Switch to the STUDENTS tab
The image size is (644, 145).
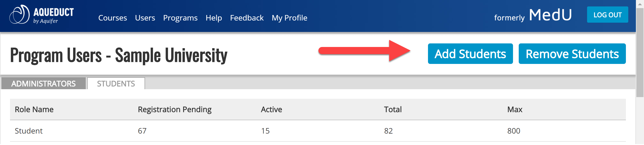click(x=116, y=84)
